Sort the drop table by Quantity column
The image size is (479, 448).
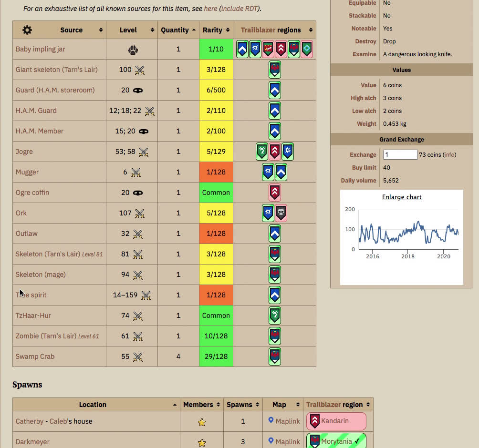click(x=178, y=30)
